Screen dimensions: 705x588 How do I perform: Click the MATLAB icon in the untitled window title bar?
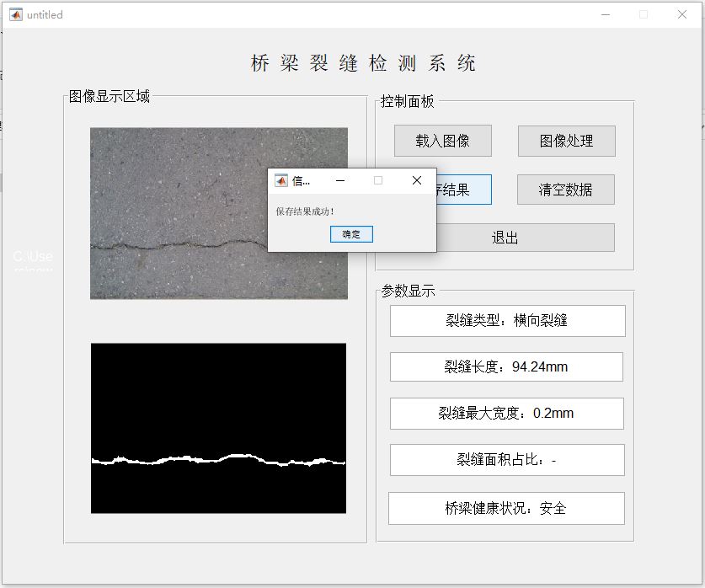tap(16, 14)
